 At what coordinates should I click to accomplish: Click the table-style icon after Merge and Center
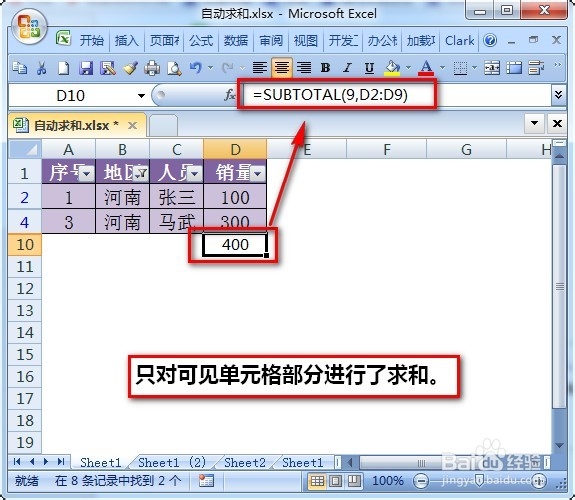[514, 68]
